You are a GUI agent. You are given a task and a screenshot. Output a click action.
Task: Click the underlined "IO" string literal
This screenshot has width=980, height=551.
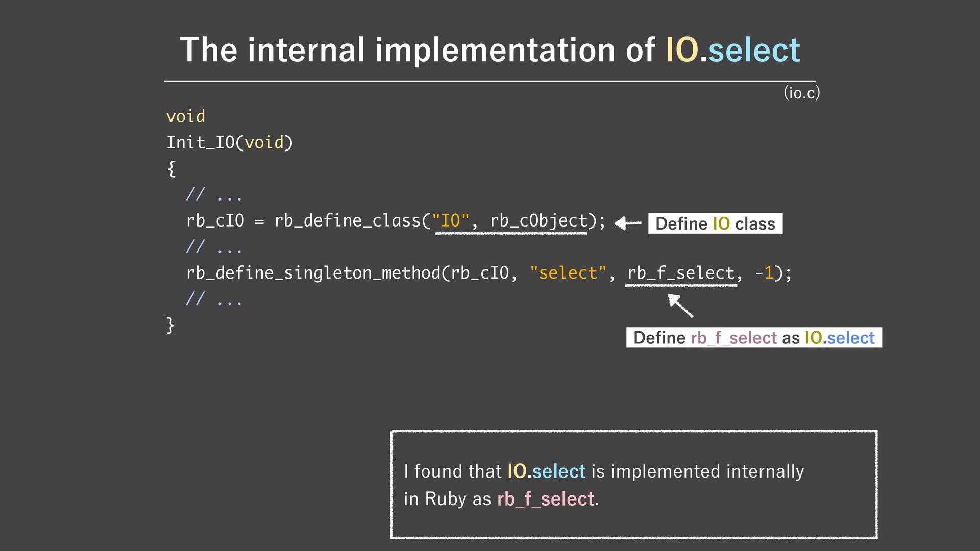[451, 221]
